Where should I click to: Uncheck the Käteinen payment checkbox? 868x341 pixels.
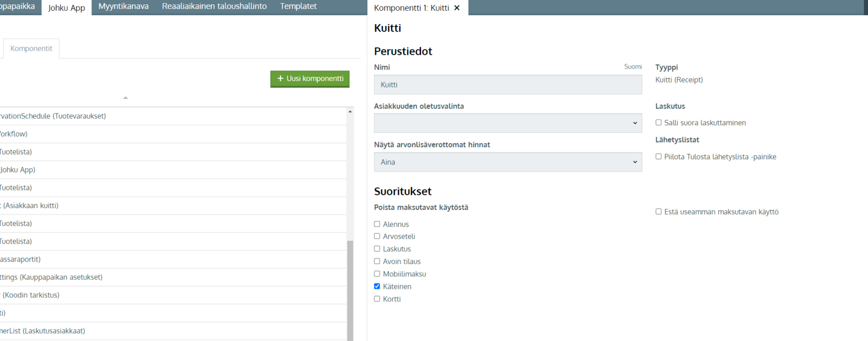[x=377, y=287]
